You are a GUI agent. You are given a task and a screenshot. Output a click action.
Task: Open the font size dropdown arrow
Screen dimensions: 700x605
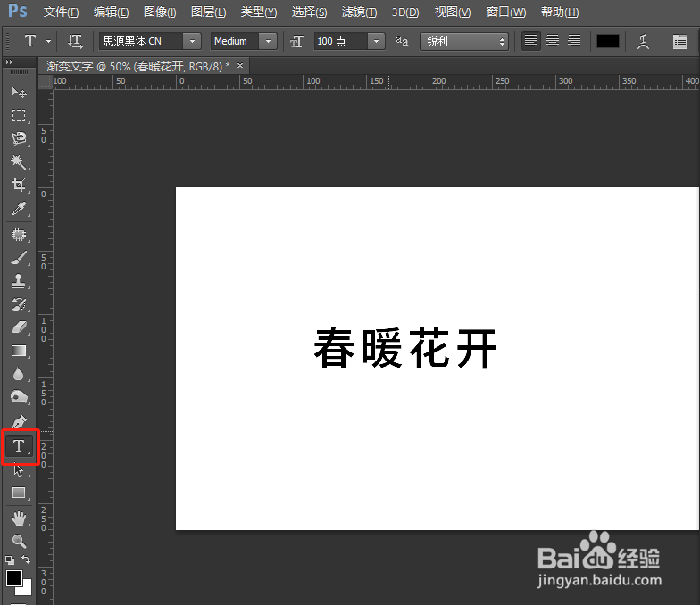coord(377,41)
